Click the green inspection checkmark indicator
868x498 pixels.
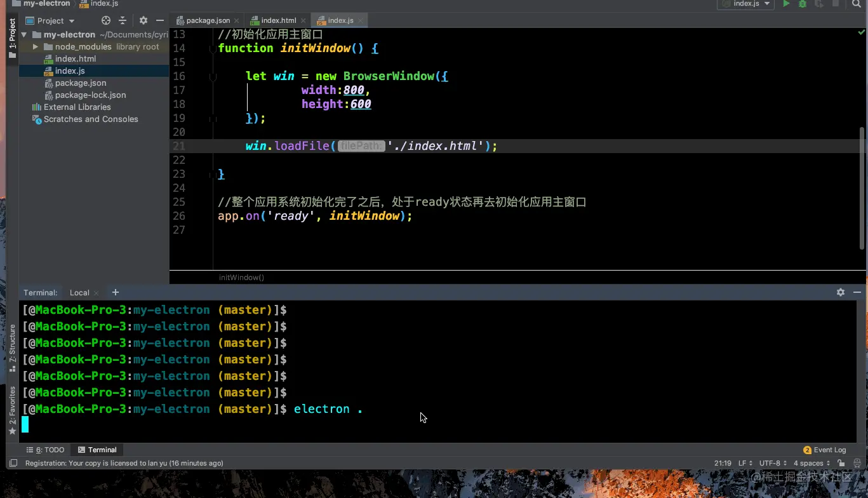pos(862,33)
